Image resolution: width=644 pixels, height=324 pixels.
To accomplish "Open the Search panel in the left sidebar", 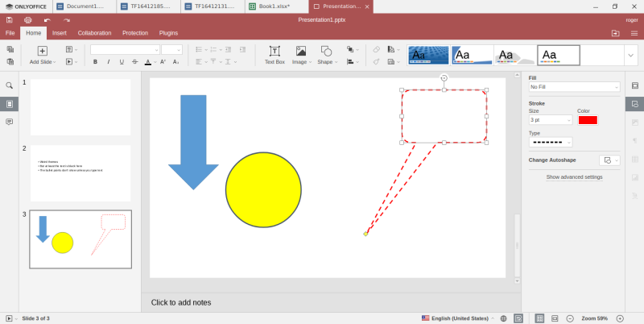I will coord(10,85).
